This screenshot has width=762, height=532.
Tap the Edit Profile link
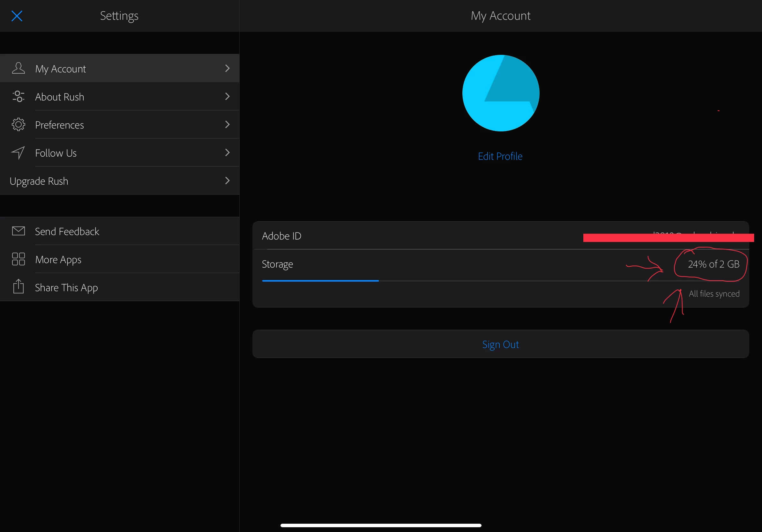pos(500,156)
